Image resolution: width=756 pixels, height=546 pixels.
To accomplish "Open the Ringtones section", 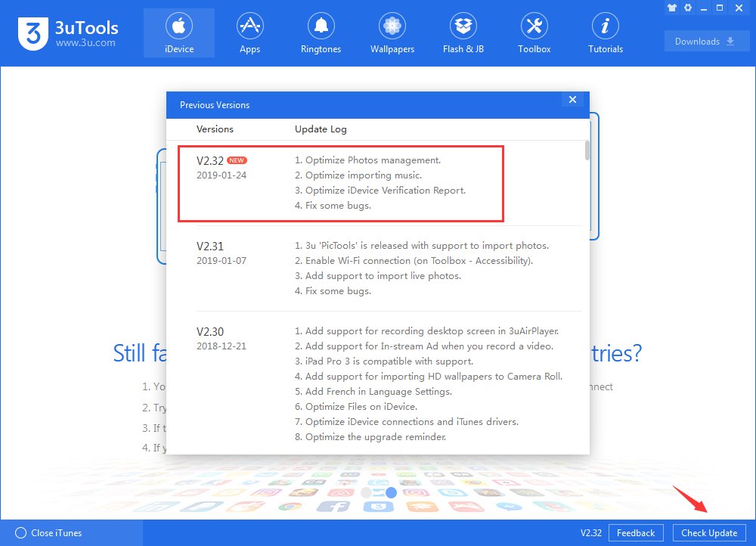I will coord(321,33).
